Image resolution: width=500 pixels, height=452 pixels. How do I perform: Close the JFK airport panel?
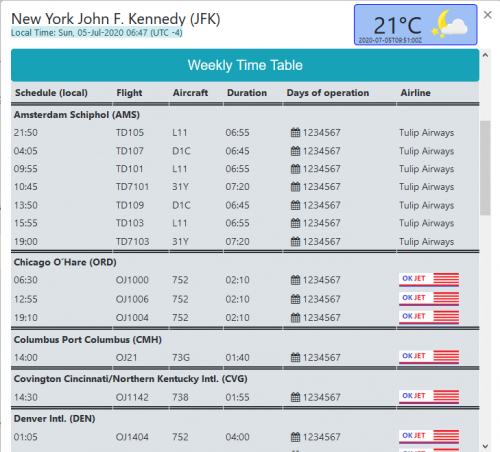point(488,15)
